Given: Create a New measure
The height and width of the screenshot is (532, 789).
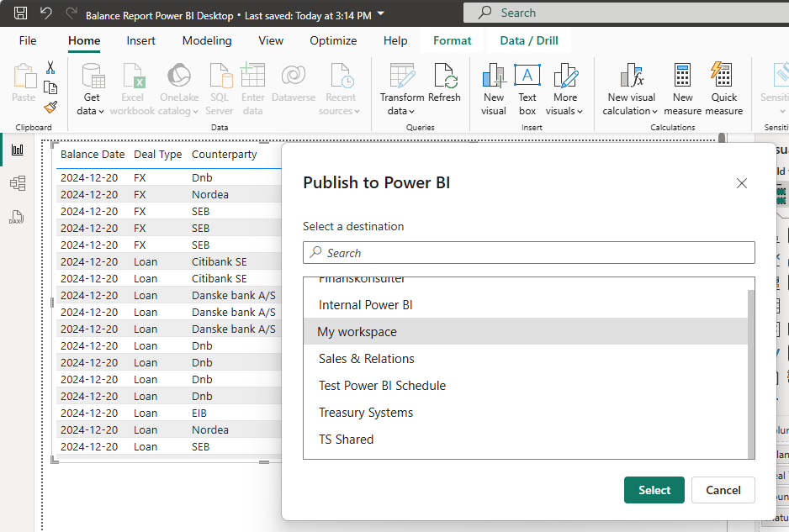Looking at the screenshot, I should point(682,89).
